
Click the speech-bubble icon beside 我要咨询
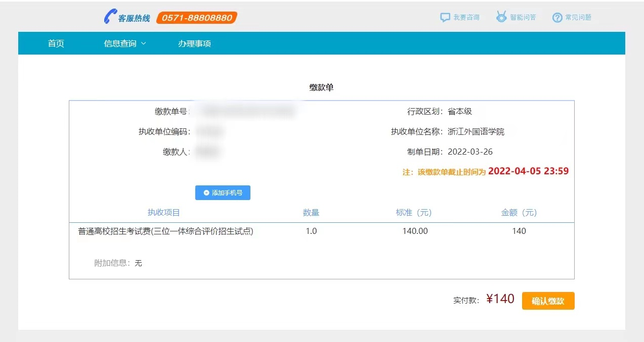tap(445, 17)
